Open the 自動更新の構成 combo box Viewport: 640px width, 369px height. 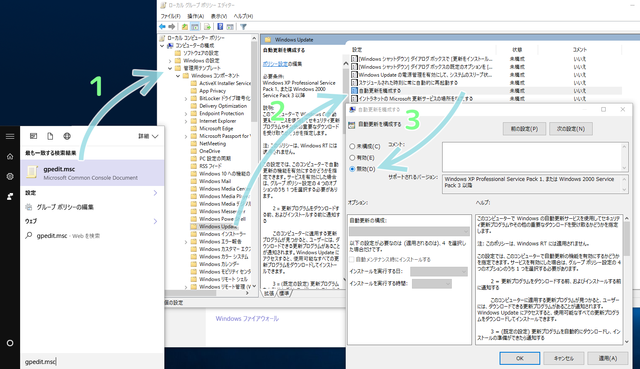click(x=409, y=231)
